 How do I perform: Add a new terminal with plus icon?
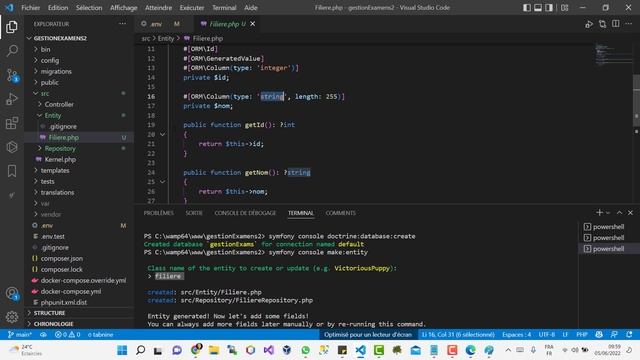599,213
